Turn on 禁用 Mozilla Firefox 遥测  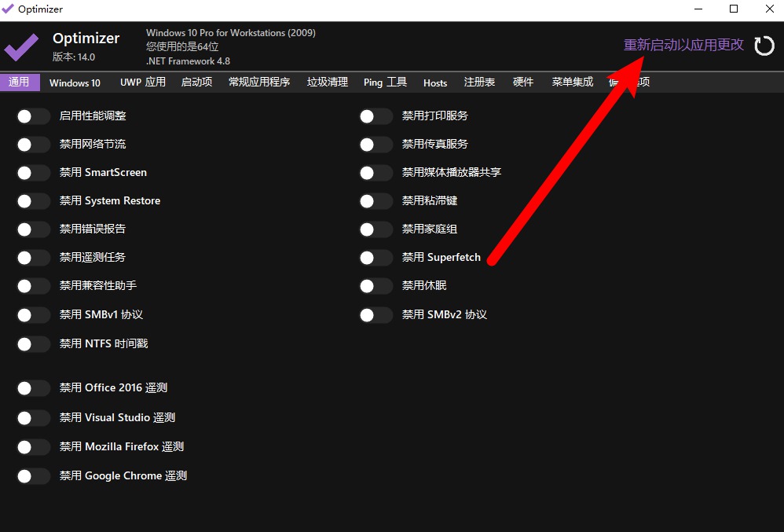point(34,447)
